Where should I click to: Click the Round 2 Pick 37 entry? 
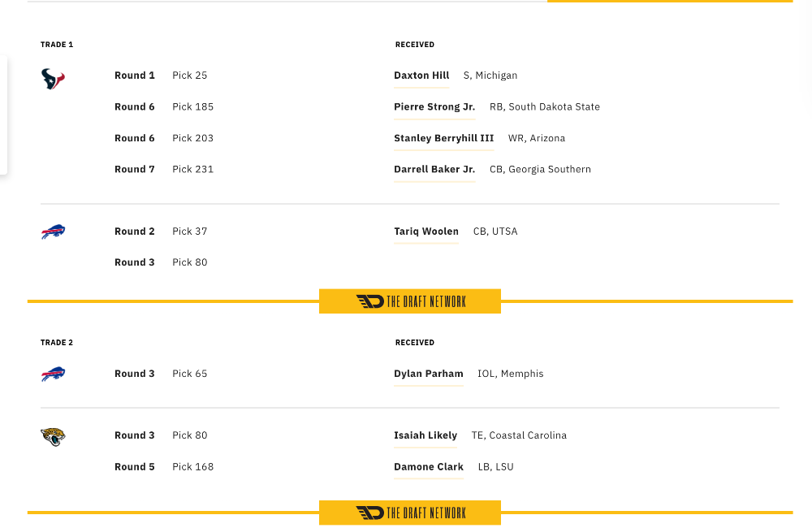[x=161, y=232]
